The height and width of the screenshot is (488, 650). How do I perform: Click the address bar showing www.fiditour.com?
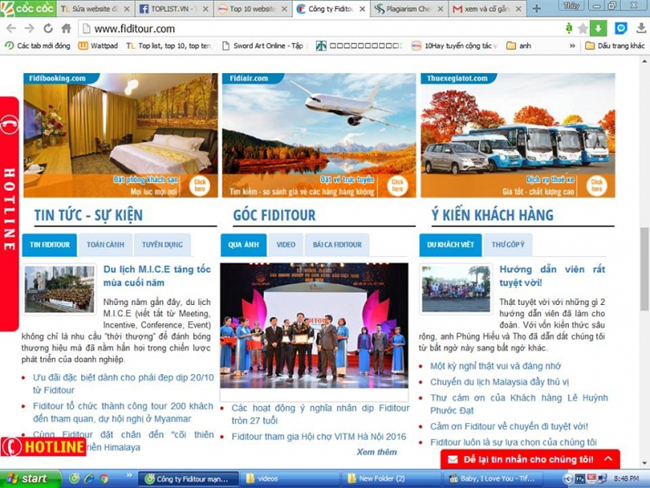tap(319, 29)
